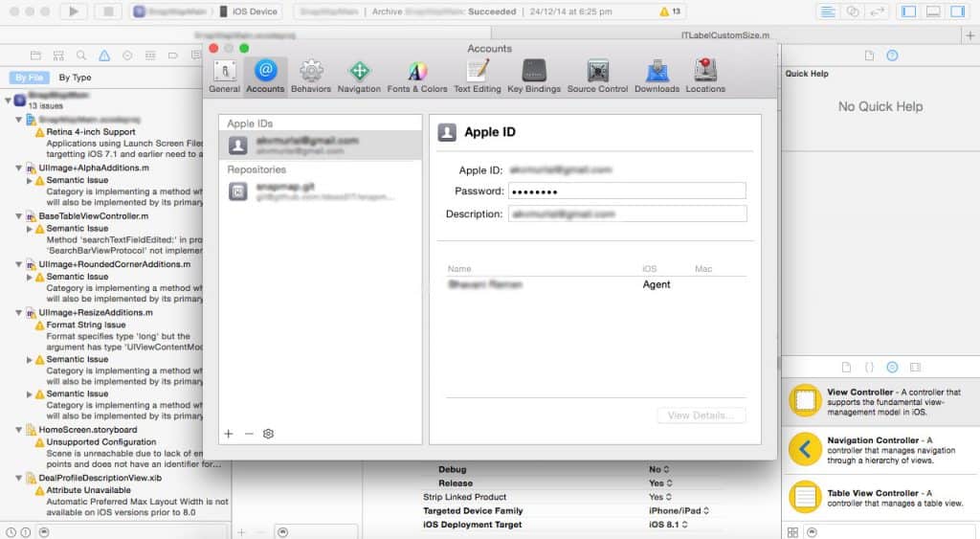
Task: Show the media library
Action: [915, 367]
